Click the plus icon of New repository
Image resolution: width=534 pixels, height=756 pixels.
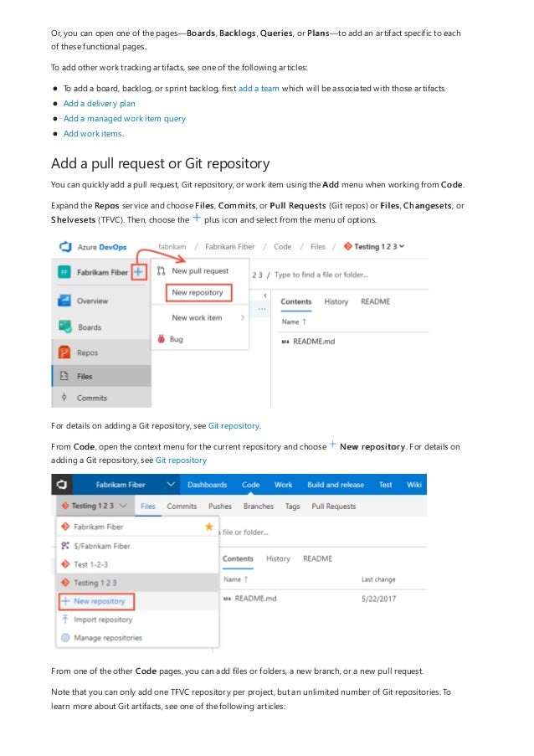pos(65,601)
